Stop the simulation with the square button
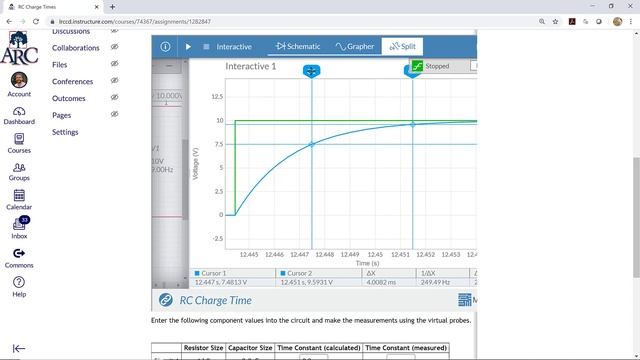This screenshot has height=360, width=640. [206, 47]
